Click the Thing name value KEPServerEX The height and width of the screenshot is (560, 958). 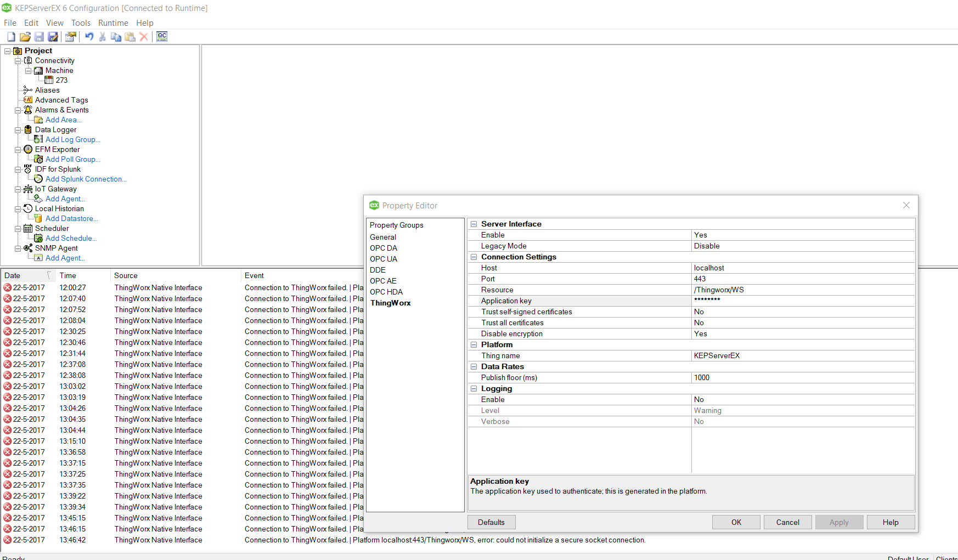[x=803, y=355]
